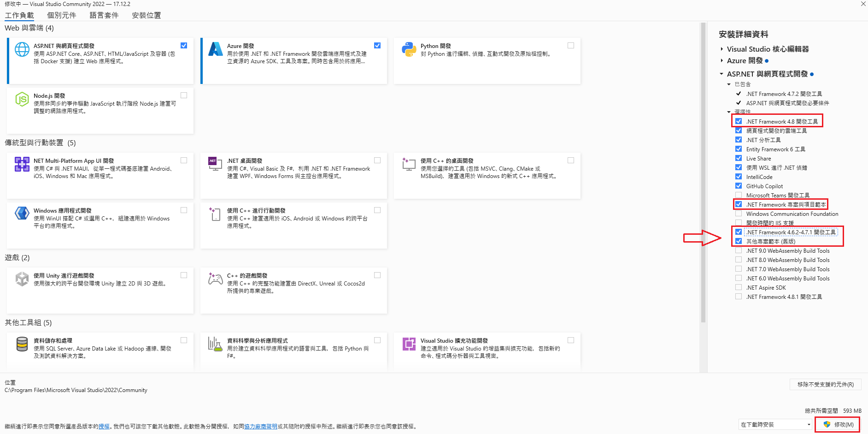
Task: Select the Visual Studio extension development card
Action: point(487,352)
